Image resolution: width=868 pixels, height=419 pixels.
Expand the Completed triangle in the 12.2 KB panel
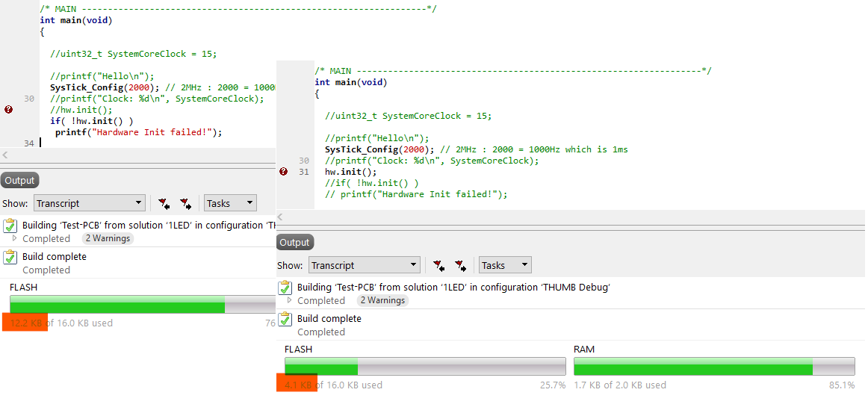coord(14,238)
